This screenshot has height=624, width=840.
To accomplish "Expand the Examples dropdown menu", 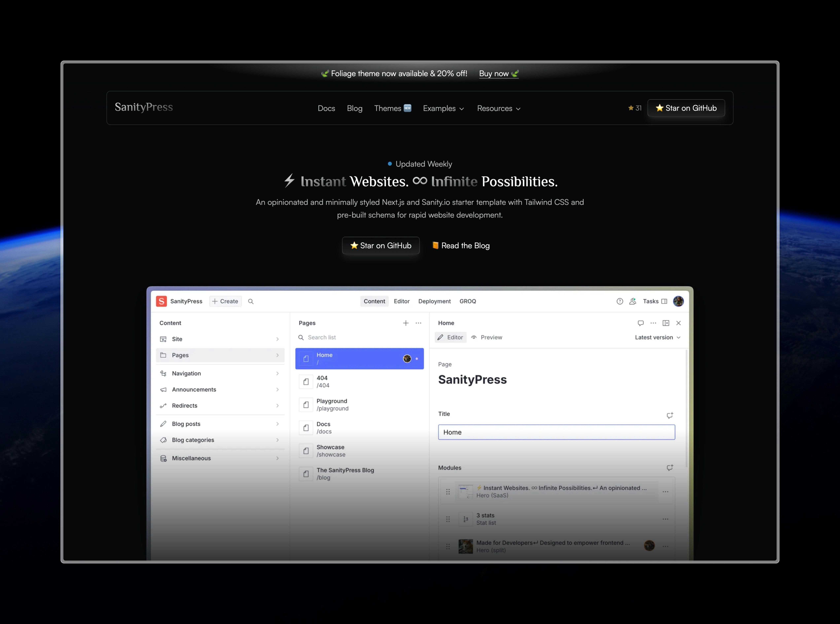I will click(x=444, y=108).
